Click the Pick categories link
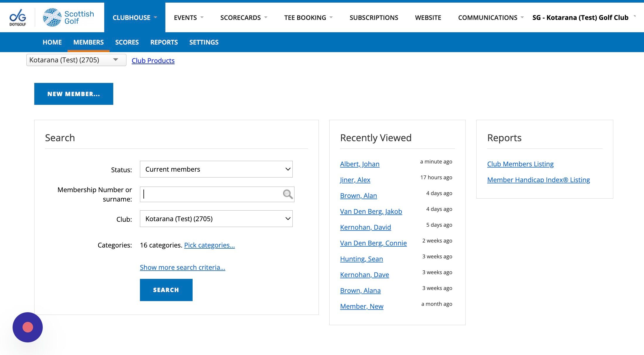 [209, 245]
